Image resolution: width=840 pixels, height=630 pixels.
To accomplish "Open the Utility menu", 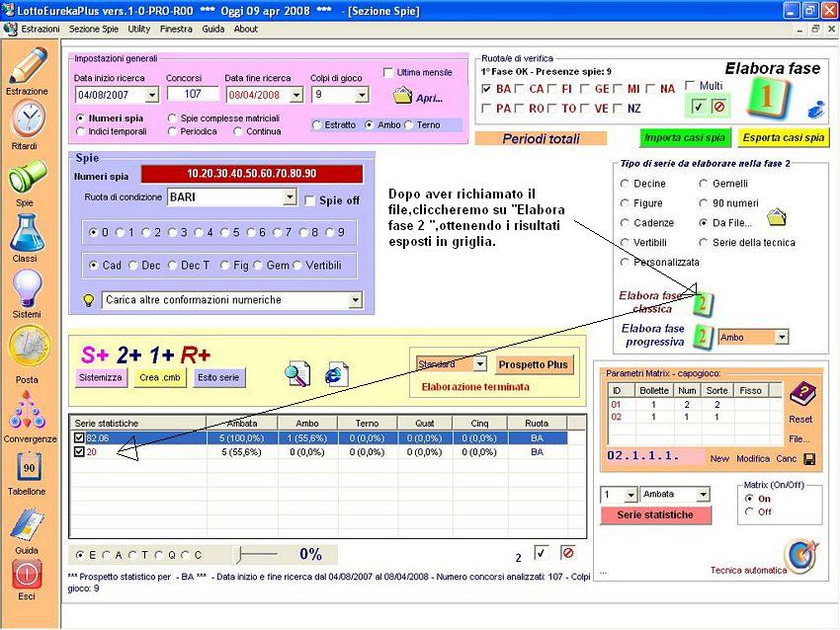I will (138, 29).
